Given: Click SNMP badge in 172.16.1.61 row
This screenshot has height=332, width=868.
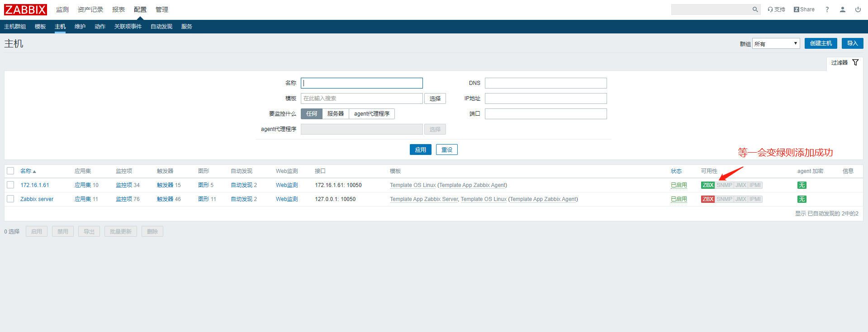Looking at the screenshot, I should click(x=724, y=185).
